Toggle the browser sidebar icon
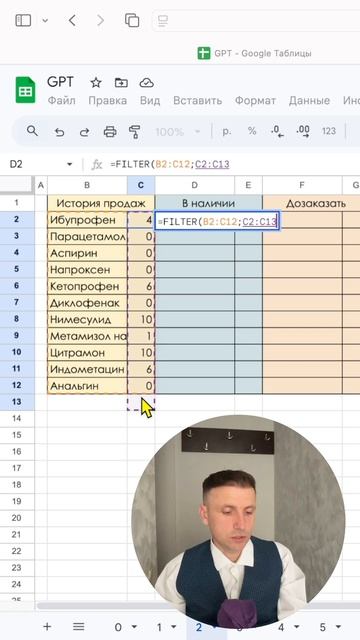This screenshot has width=360, height=640. 23,20
